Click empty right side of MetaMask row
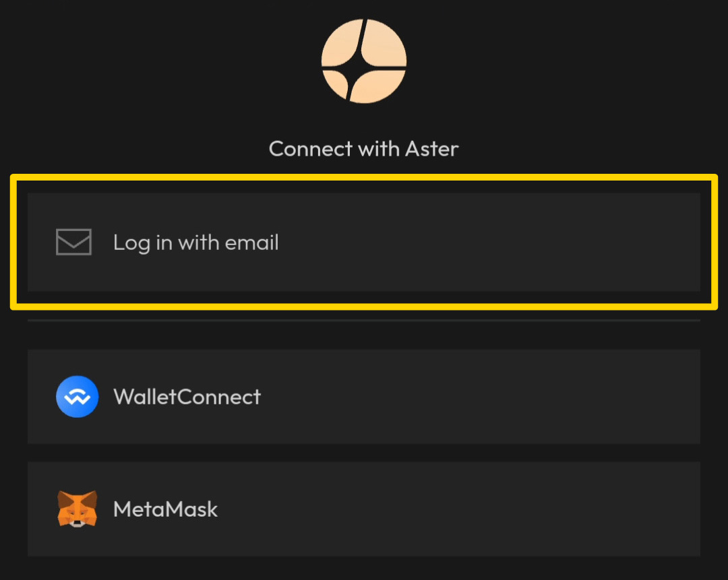Screen dimensions: 728x580 573,509
